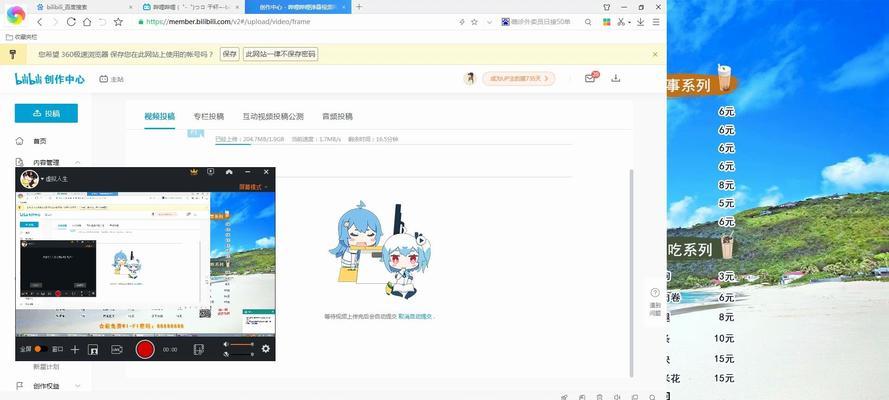Open the browser hamburger menu

click(x=656, y=22)
